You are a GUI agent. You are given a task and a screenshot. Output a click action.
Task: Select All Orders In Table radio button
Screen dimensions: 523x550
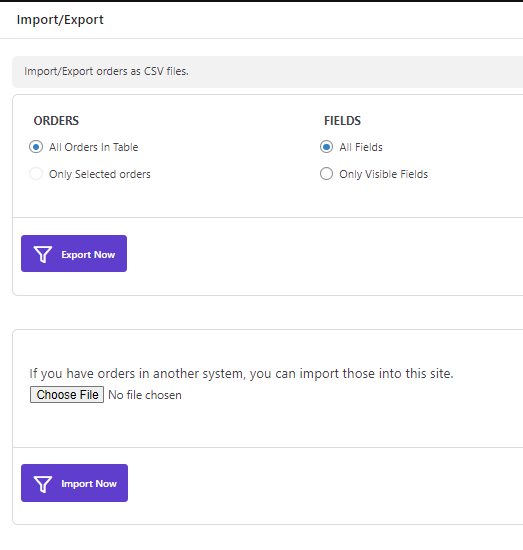pos(36,147)
